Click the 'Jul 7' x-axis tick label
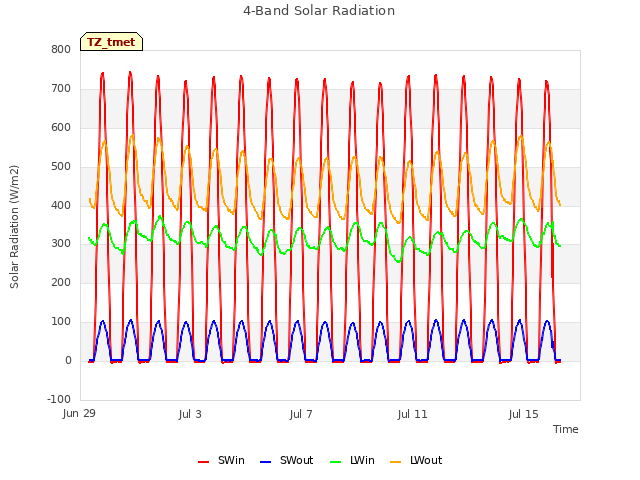640x480 pixels. coord(301,414)
